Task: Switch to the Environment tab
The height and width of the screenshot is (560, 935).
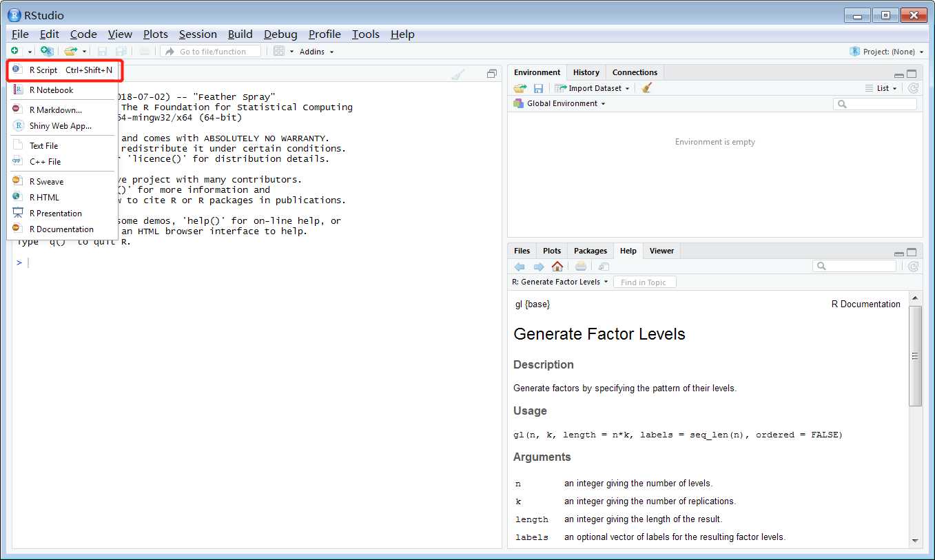Action: coord(537,72)
